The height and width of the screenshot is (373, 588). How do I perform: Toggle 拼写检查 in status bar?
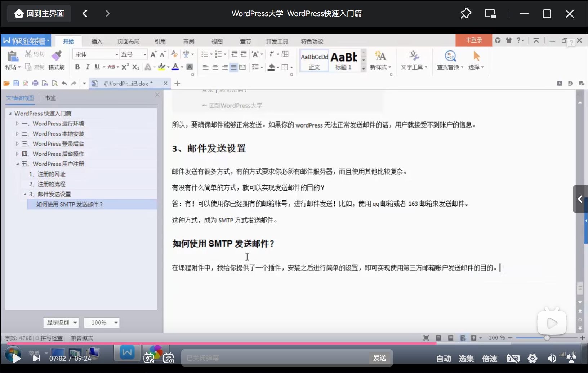click(49, 338)
